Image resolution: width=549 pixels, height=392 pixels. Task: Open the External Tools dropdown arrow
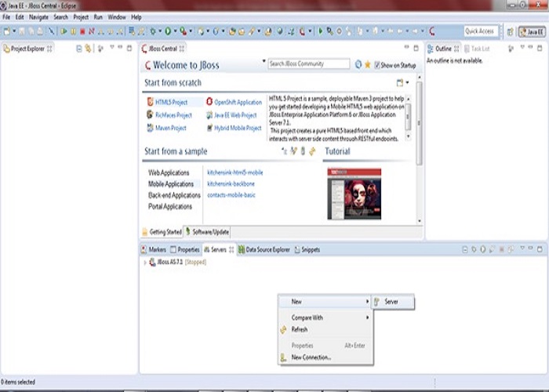click(x=191, y=31)
